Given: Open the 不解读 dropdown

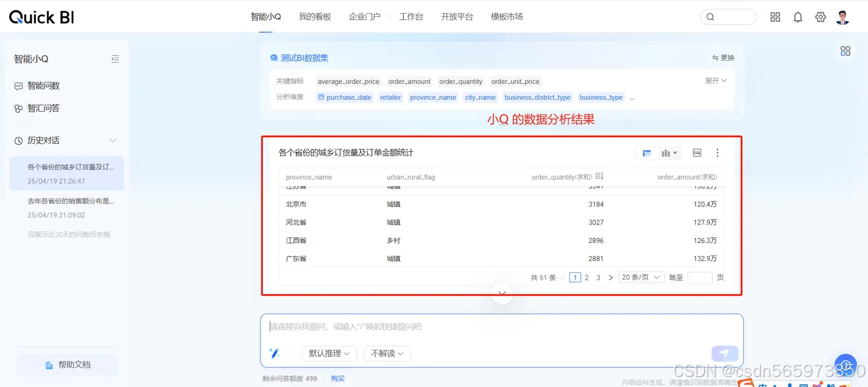Looking at the screenshot, I should click(387, 354).
